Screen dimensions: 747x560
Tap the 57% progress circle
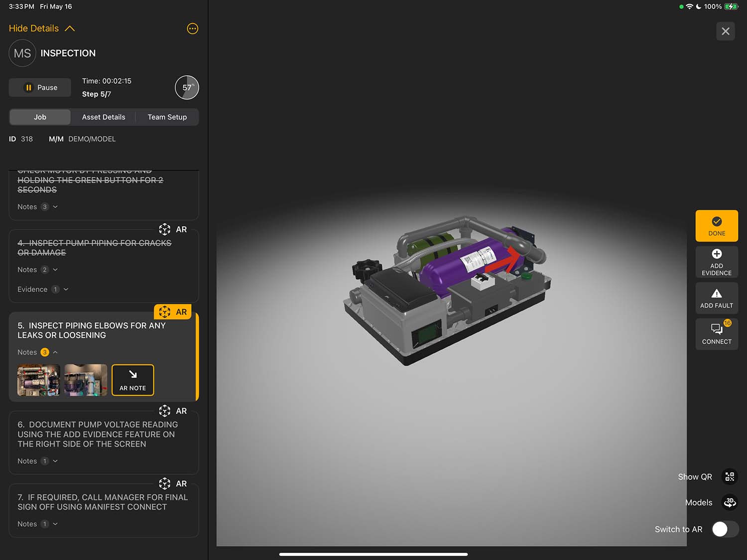(x=187, y=88)
